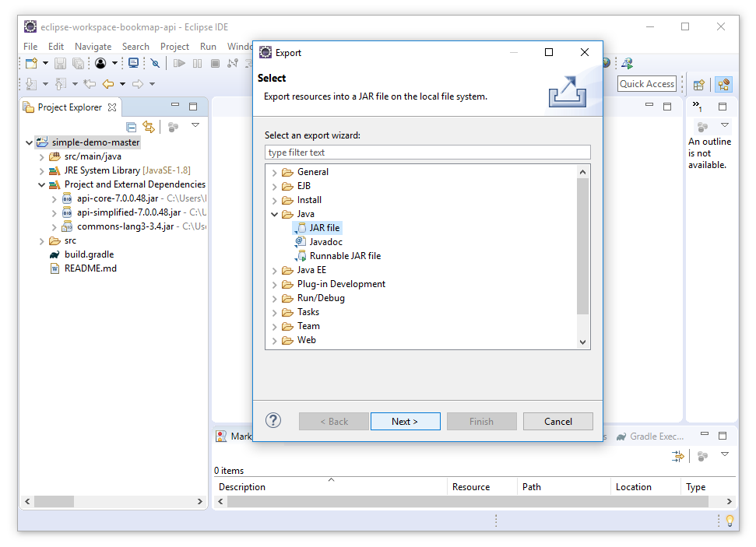Screen dimensions: 756x547
Task: Collapse the simple-demo-master project node
Action: pos(30,143)
